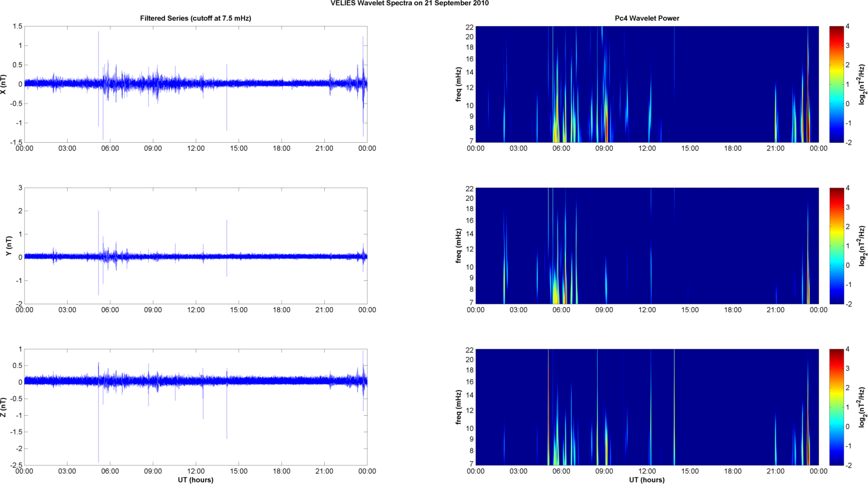The height and width of the screenshot is (484, 868).
Task: Click the bottom wavelet power spectrogram
Action: (x=647, y=407)
